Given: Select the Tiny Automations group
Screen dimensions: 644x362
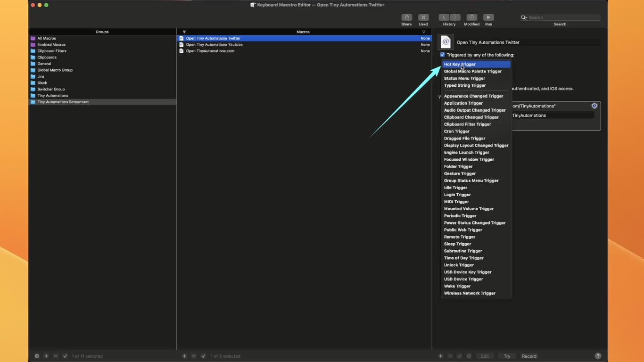Looking at the screenshot, I should tap(102, 96).
